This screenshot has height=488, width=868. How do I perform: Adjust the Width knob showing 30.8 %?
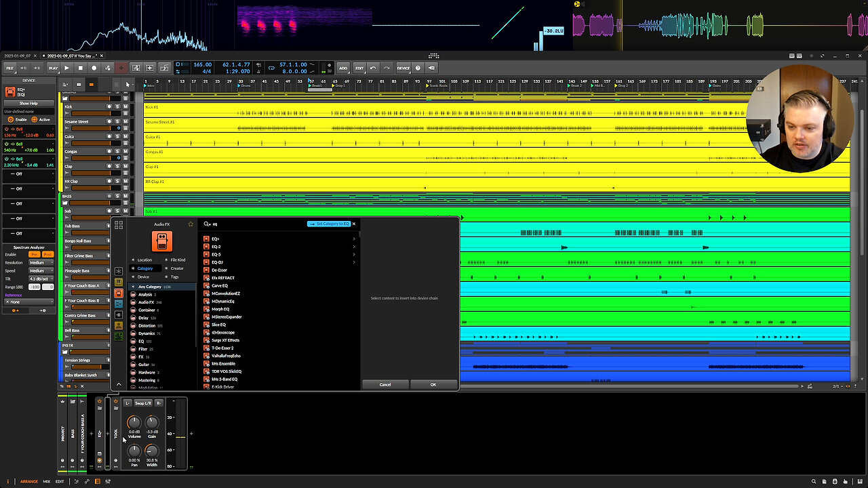click(152, 451)
